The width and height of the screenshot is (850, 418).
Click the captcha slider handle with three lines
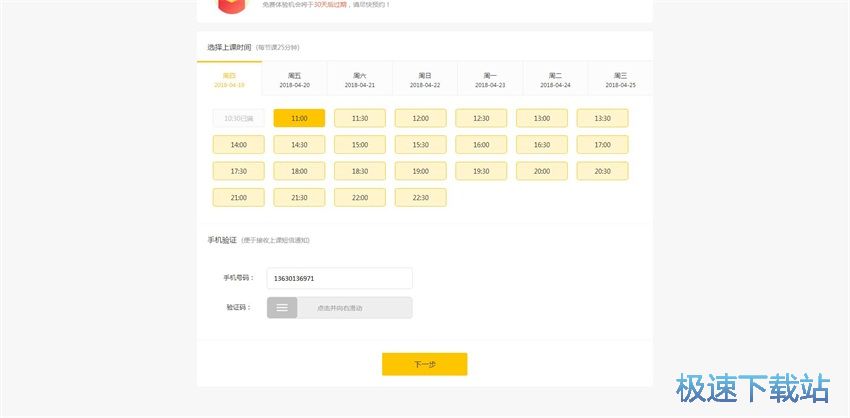(282, 307)
